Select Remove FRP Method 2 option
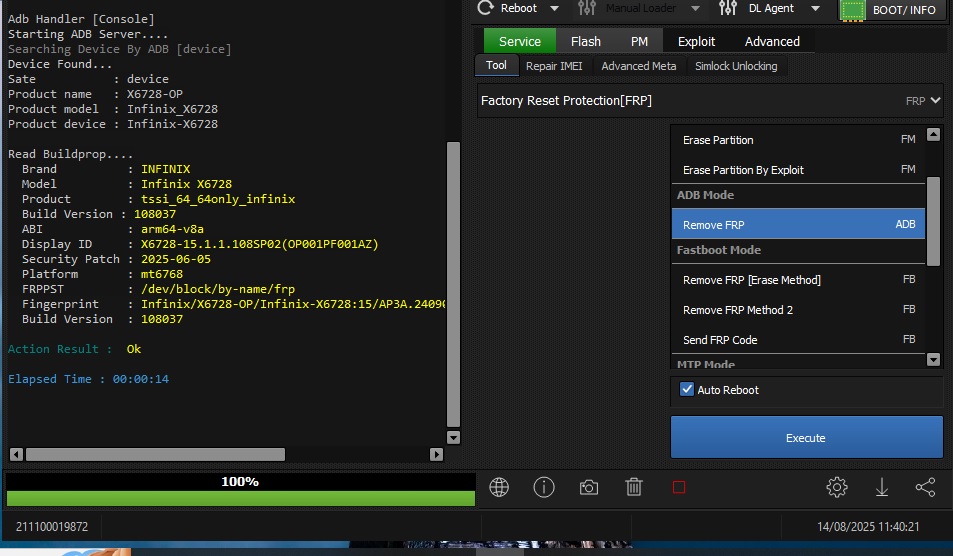 (x=799, y=310)
